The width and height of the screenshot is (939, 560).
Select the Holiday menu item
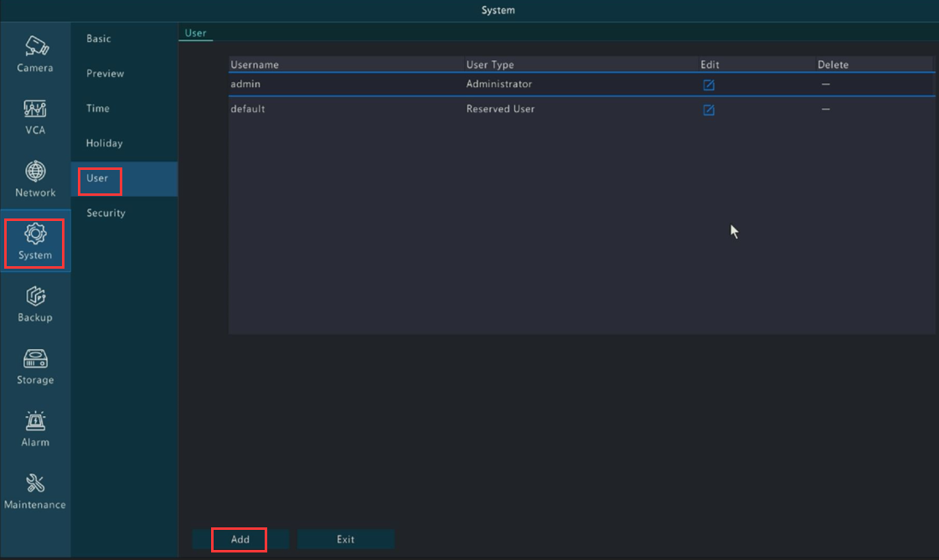(104, 143)
